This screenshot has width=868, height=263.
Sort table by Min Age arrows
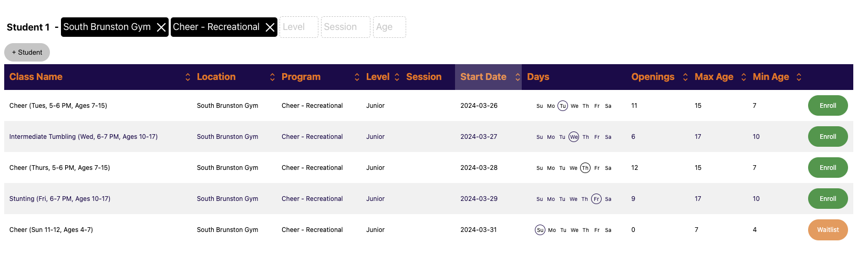[x=799, y=77]
